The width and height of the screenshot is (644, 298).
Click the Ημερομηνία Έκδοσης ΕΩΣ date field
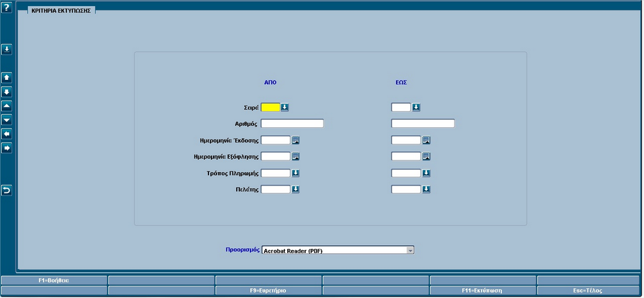click(x=407, y=140)
